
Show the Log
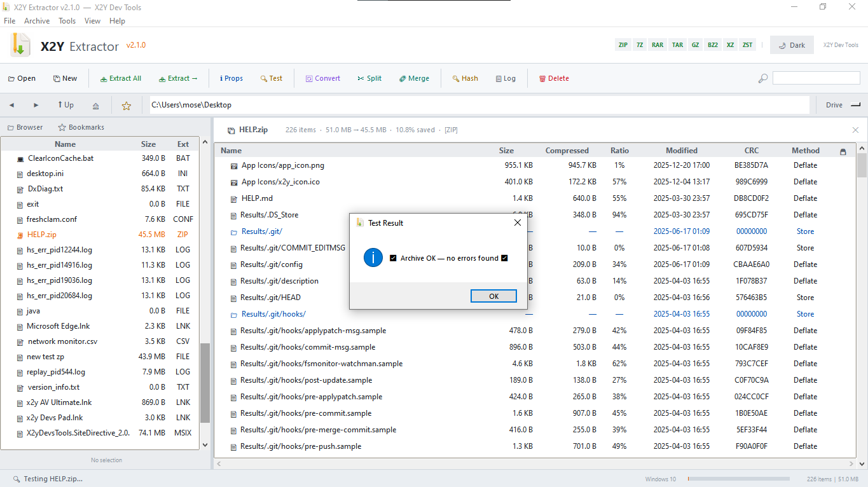(506, 79)
